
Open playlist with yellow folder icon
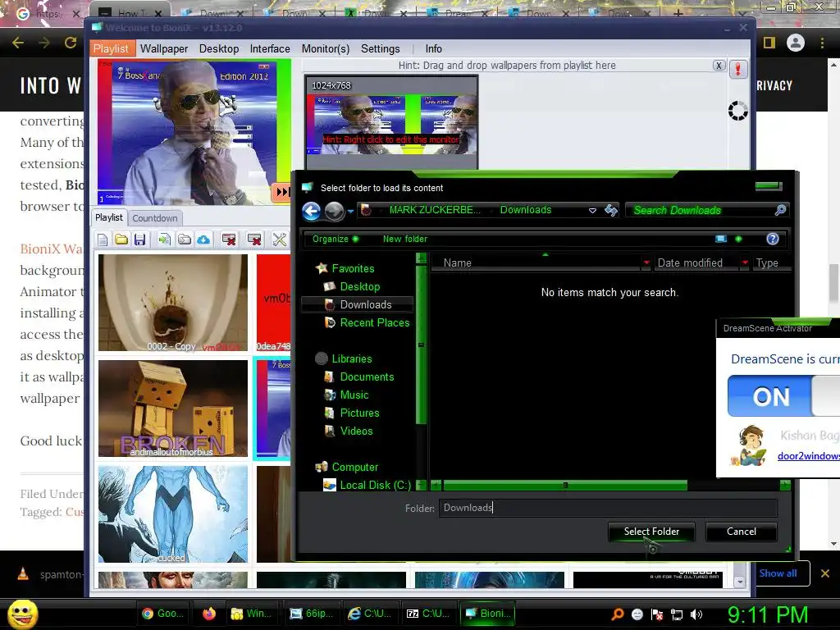[x=121, y=240]
